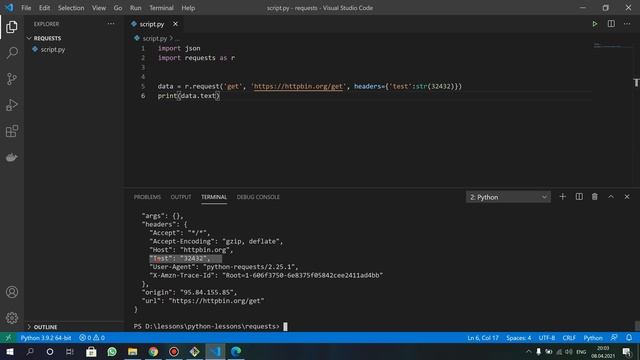Change indentation via Spaces: 4
640x360 pixels.
pyautogui.click(x=519, y=338)
